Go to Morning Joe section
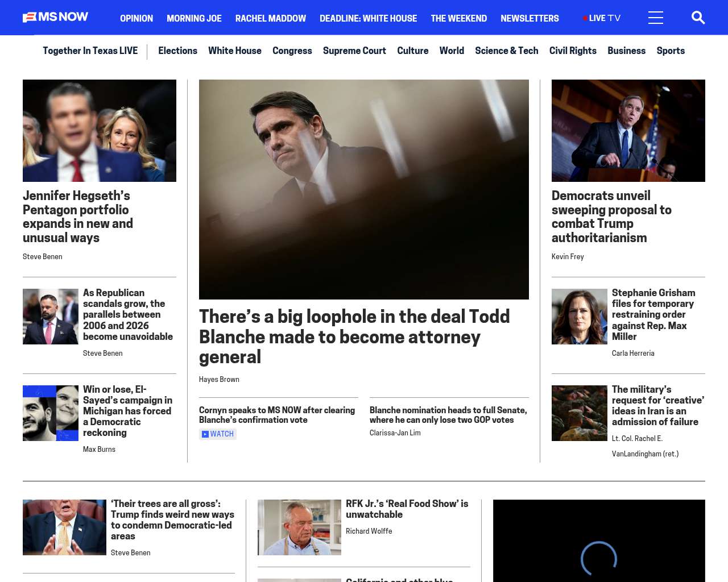The height and width of the screenshot is (582, 728). pos(194,19)
